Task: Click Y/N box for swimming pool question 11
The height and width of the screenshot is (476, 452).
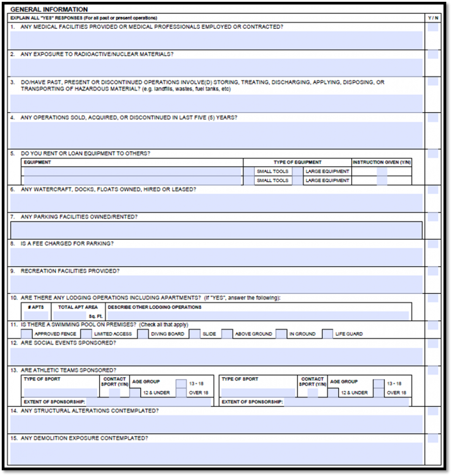Action: (x=433, y=325)
